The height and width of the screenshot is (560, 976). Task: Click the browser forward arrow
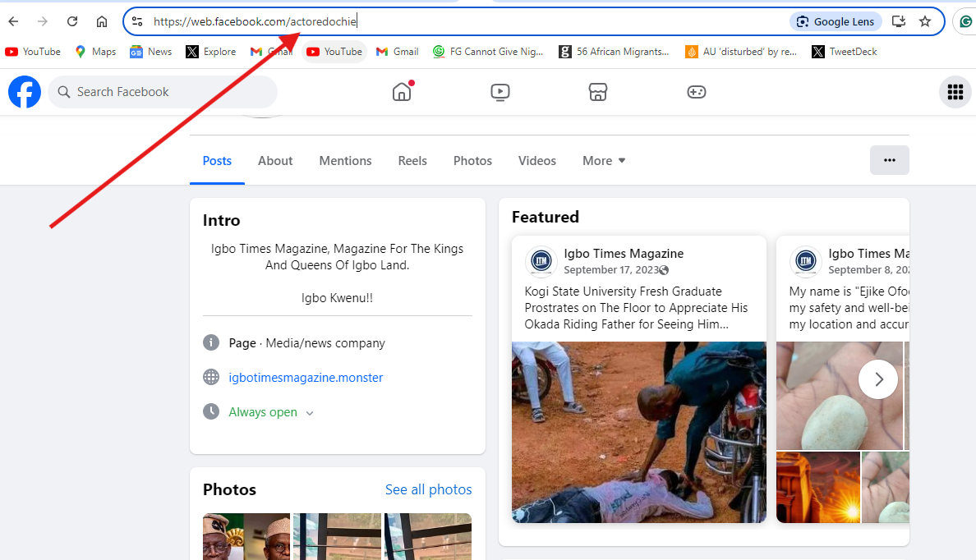[x=43, y=22]
